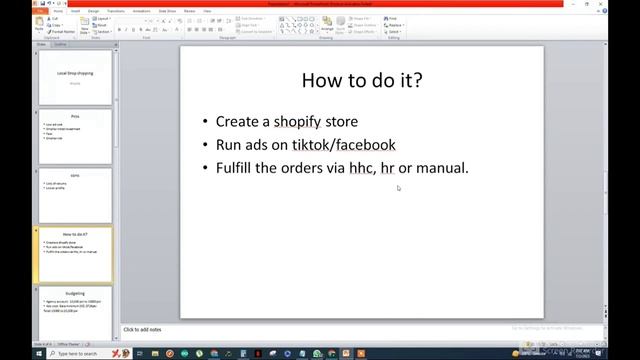The height and width of the screenshot is (360, 640).
Task: Open the Shape Outline dropdown
Action: (x=362, y=25)
